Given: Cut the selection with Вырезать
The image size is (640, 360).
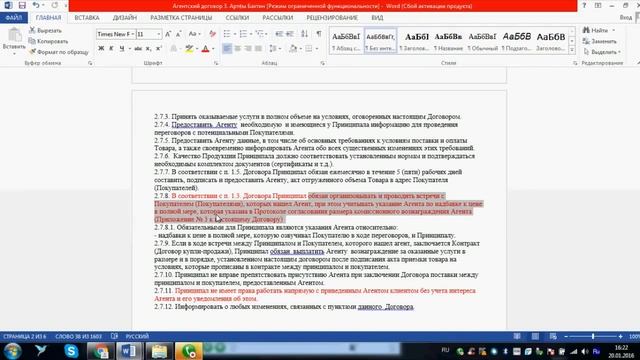Looking at the screenshot, I should [x=45, y=31].
